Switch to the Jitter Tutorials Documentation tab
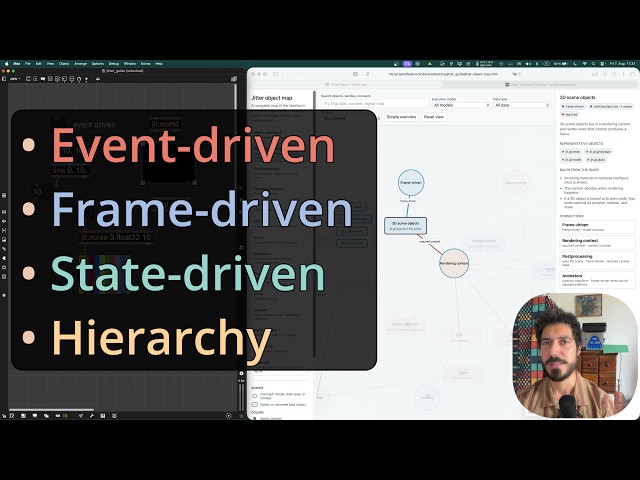 click(x=540, y=84)
